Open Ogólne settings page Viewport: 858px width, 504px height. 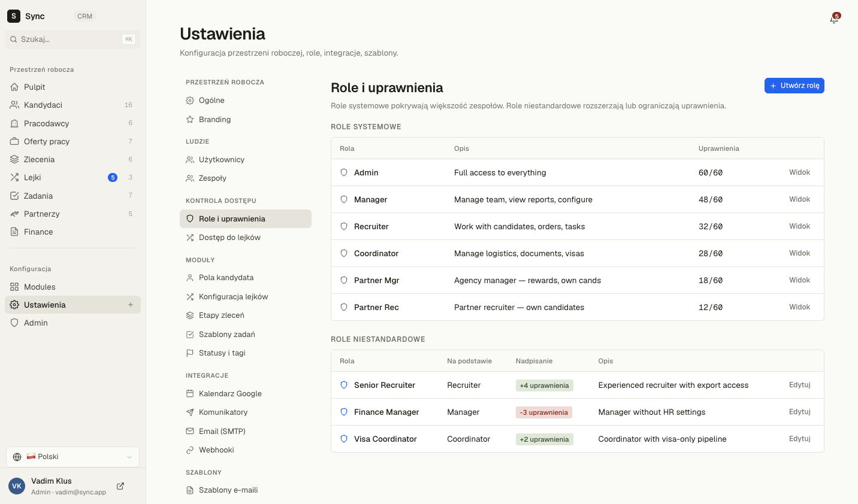click(246, 101)
